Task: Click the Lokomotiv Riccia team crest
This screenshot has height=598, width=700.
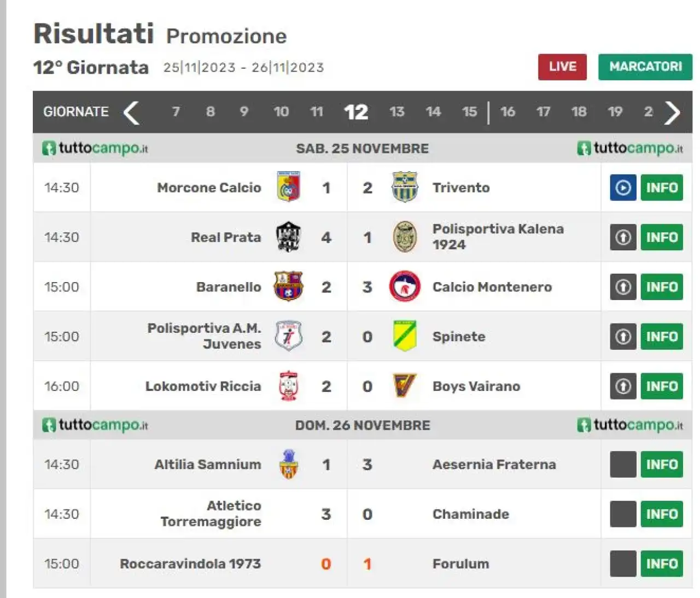Action: (288, 385)
